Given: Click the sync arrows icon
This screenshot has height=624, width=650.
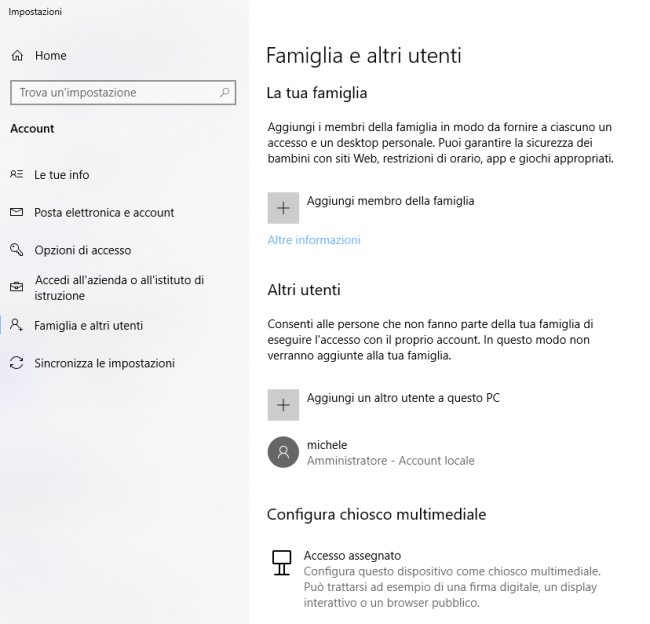Looking at the screenshot, I should click(x=17, y=363).
